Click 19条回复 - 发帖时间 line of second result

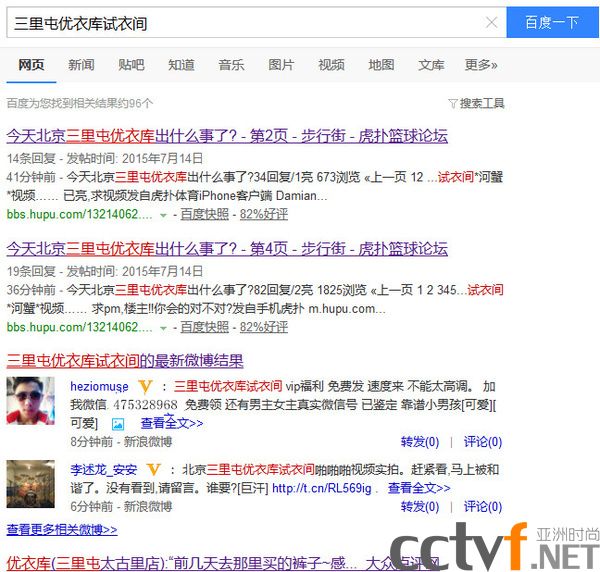104,271
